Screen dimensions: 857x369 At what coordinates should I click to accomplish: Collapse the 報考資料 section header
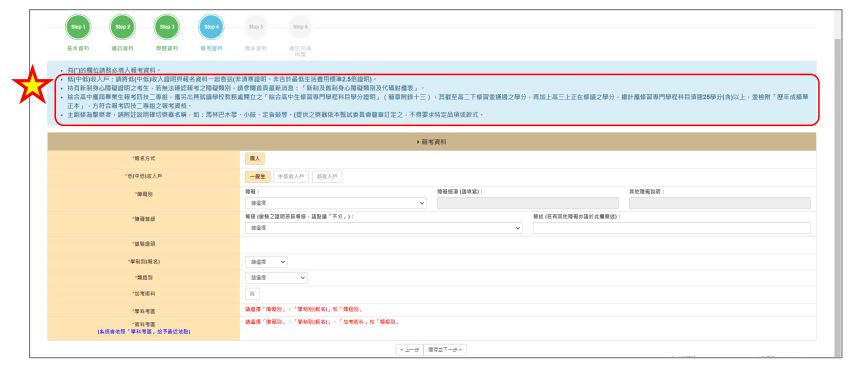(432, 142)
